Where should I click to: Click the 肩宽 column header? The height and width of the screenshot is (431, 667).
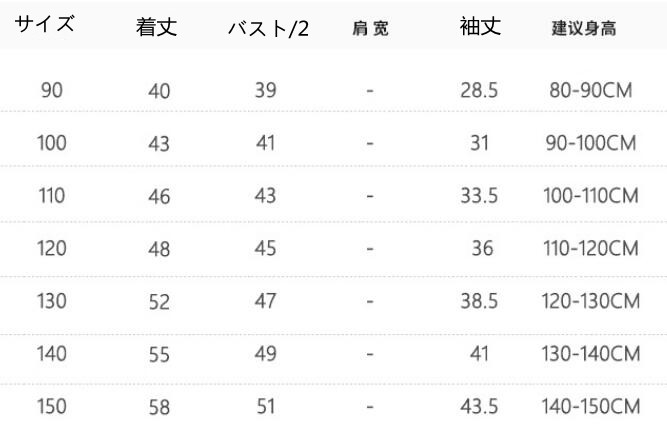(371, 29)
